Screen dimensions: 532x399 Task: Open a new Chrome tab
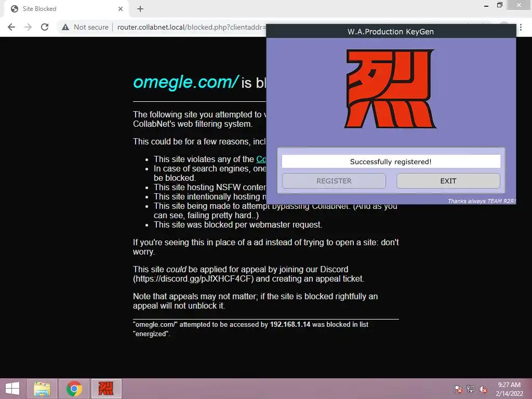140,9
